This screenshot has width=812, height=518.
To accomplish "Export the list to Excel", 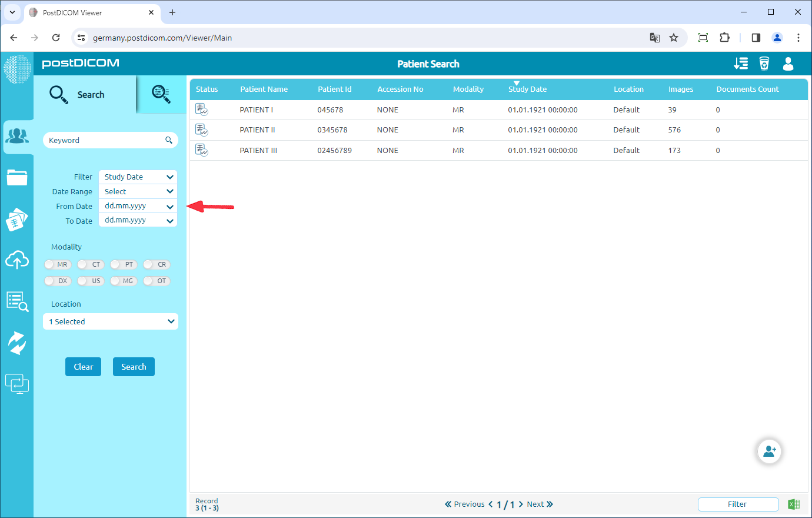I will [794, 504].
